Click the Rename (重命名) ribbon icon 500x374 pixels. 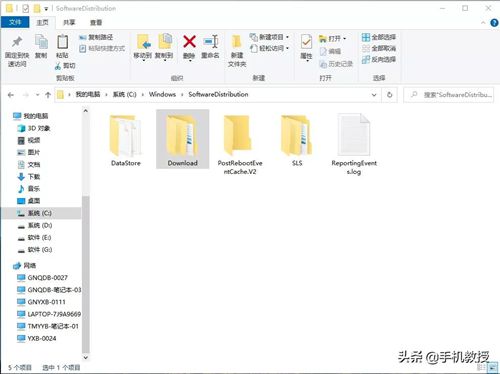pyautogui.click(x=211, y=42)
